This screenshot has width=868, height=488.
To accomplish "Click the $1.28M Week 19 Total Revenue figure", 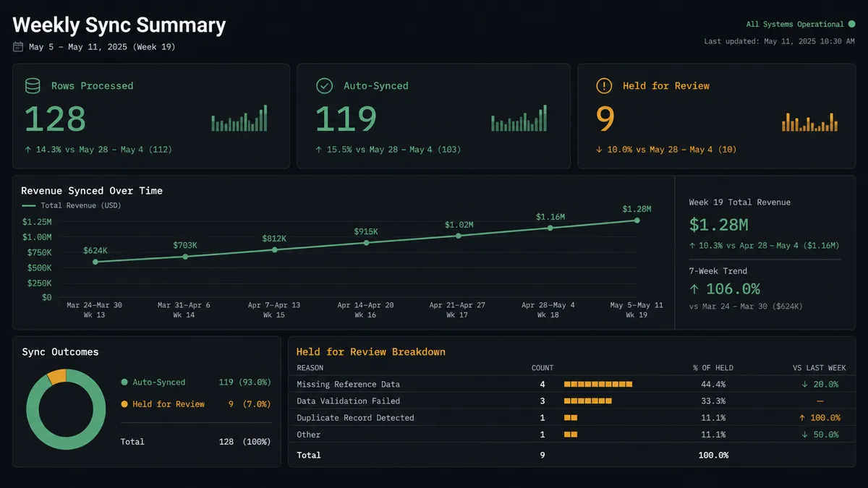I will click(719, 225).
